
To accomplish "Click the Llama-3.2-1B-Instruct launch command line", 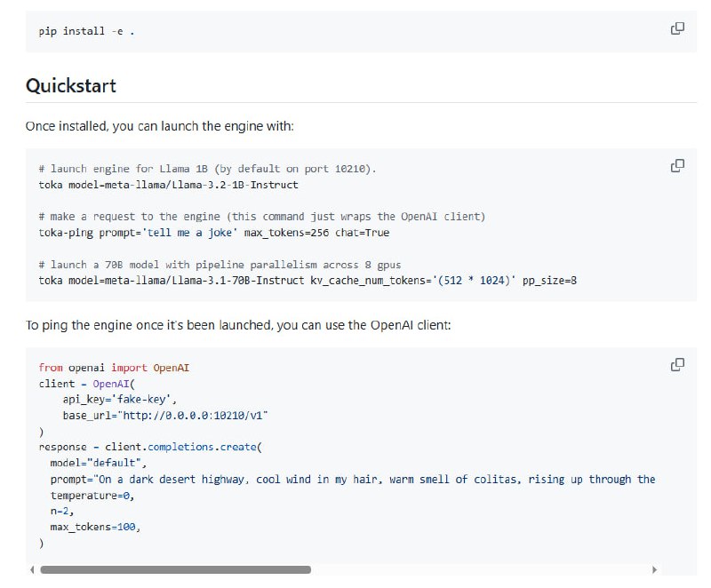I will tap(168, 185).
